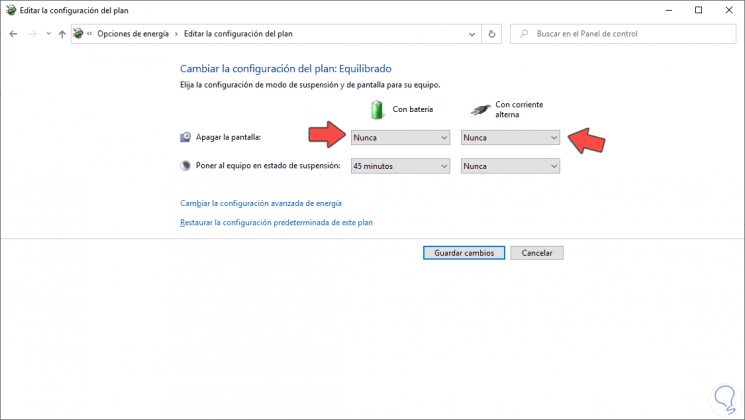
Task: Focus the Buscar en el Panel de control field
Action: [x=623, y=34]
